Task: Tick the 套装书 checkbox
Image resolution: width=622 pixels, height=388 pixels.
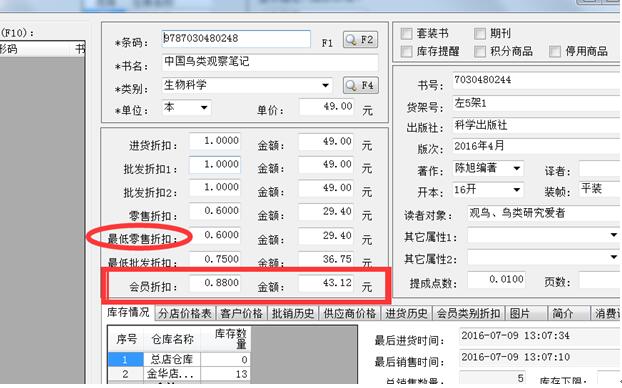Action: pyautogui.click(x=406, y=34)
